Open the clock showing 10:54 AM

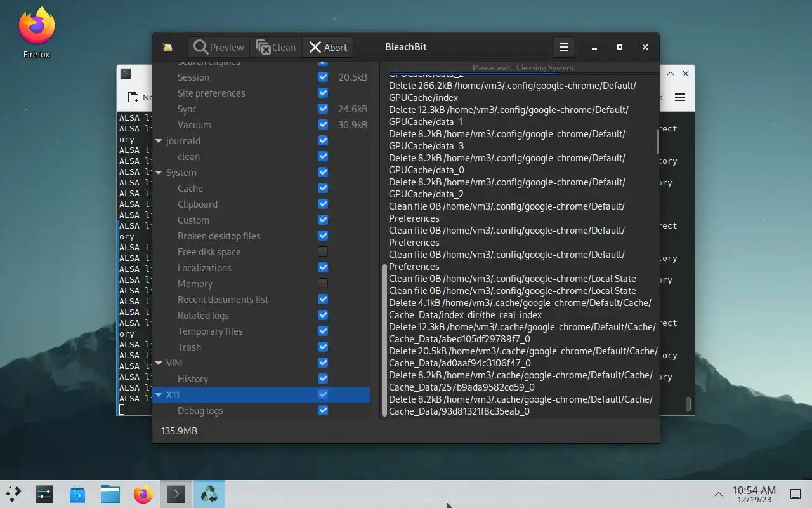pos(754,494)
